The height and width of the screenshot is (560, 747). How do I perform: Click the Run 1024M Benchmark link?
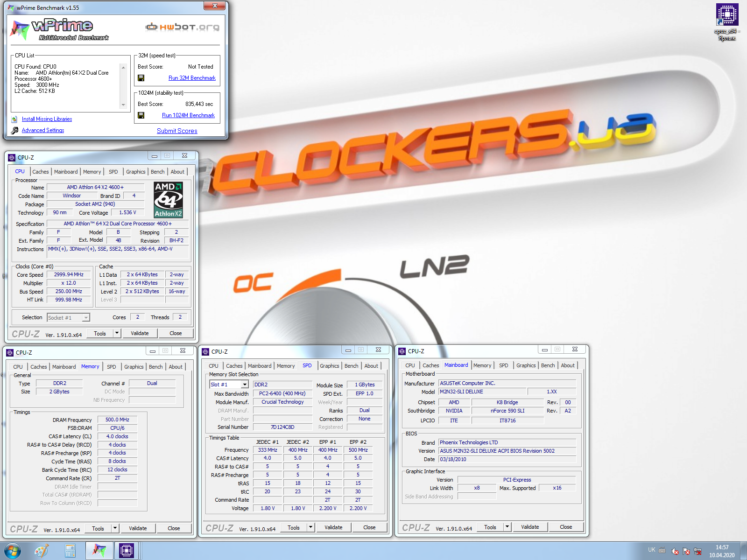point(188,115)
